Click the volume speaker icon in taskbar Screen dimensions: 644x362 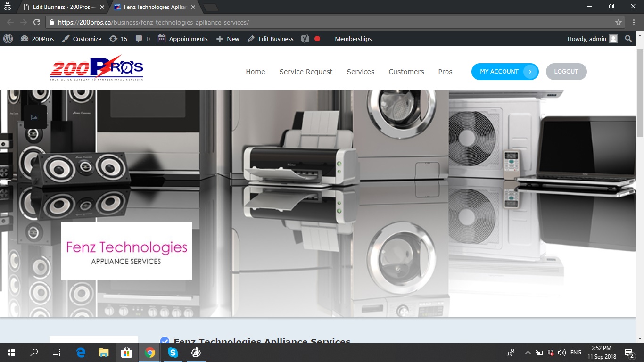pos(562,352)
